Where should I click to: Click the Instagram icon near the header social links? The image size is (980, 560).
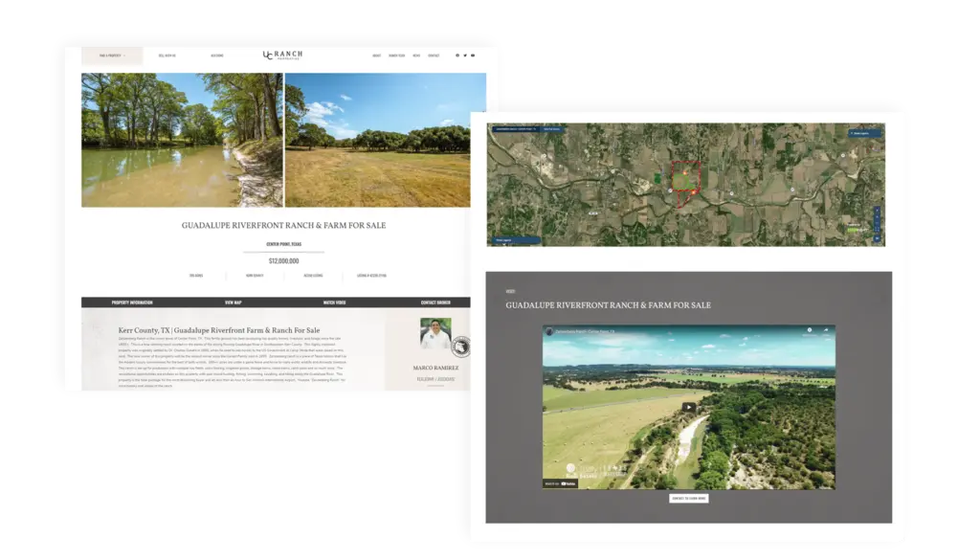tap(465, 56)
